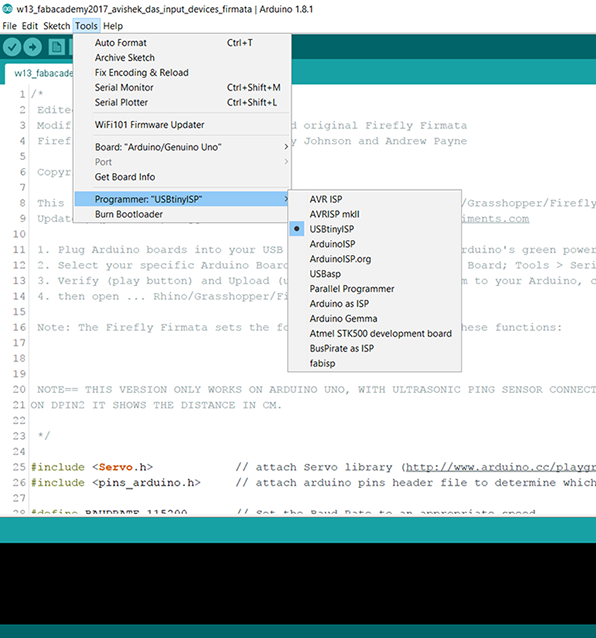Open Serial Plotter from Tools menu

[182, 103]
